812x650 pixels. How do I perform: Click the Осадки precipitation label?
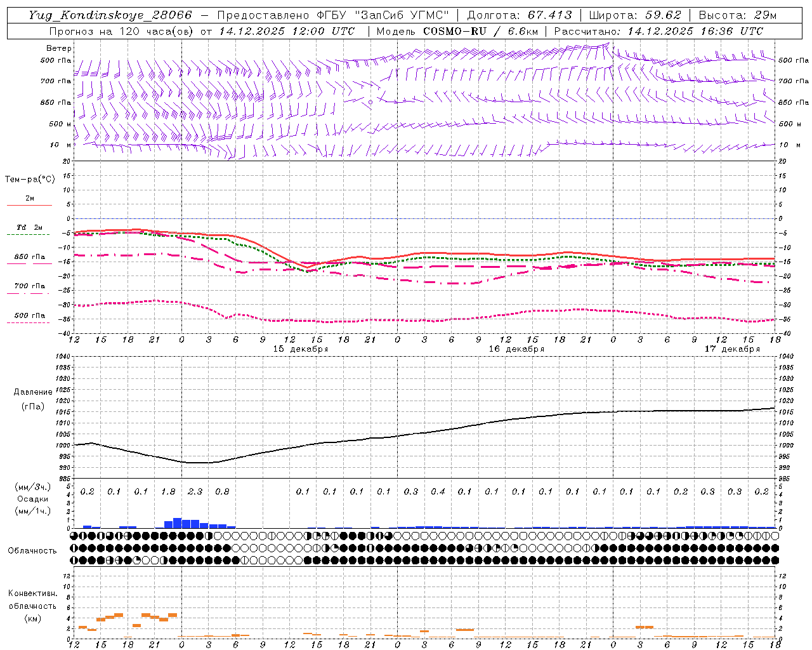[33, 499]
